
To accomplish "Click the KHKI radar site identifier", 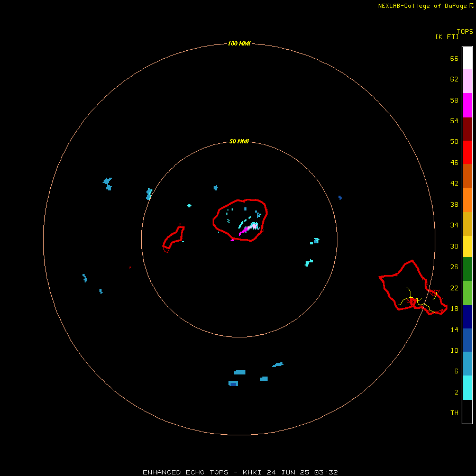I will pyautogui.click(x=252, y=472).
